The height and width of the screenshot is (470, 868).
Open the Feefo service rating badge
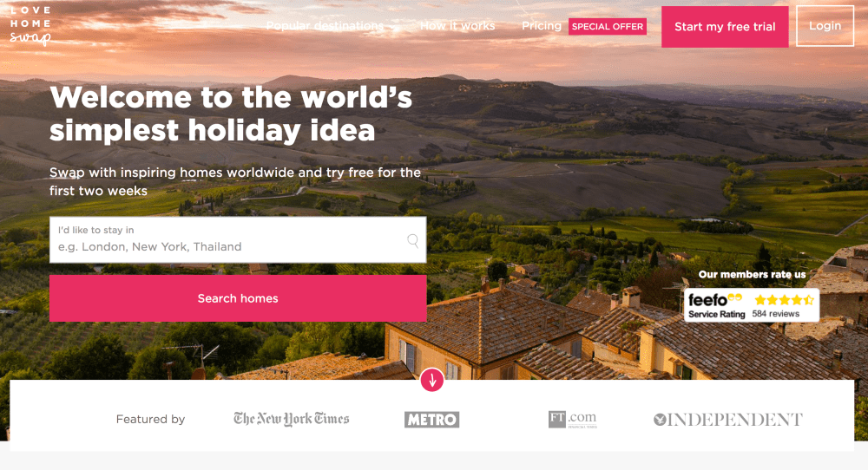[x=751, y=305]
